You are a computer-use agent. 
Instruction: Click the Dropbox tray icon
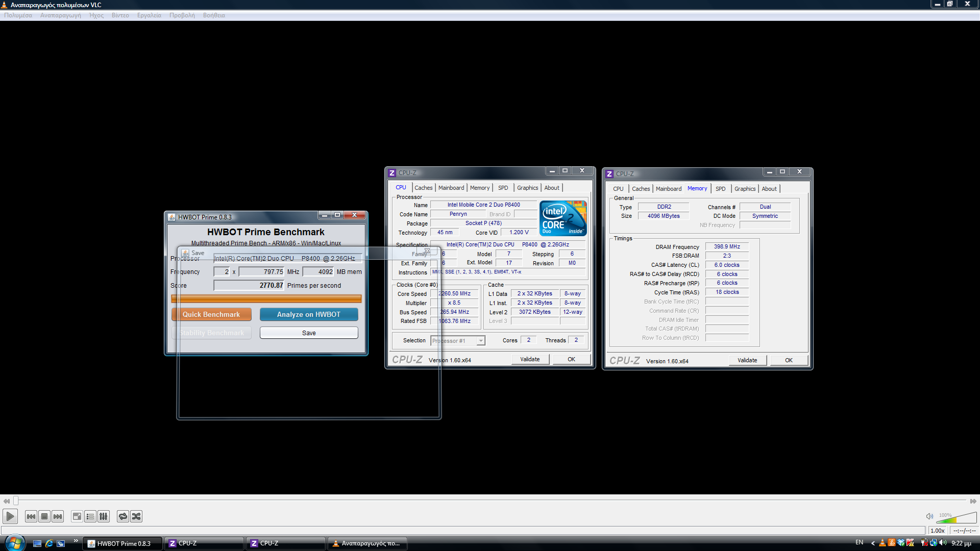[x=901, y=543]
